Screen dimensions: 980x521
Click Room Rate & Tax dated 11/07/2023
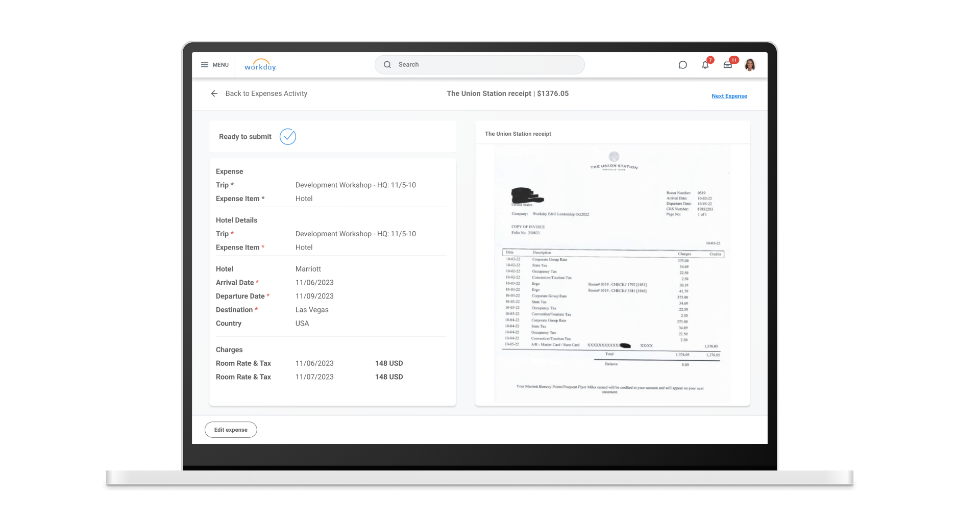click(x=243, y=377)
